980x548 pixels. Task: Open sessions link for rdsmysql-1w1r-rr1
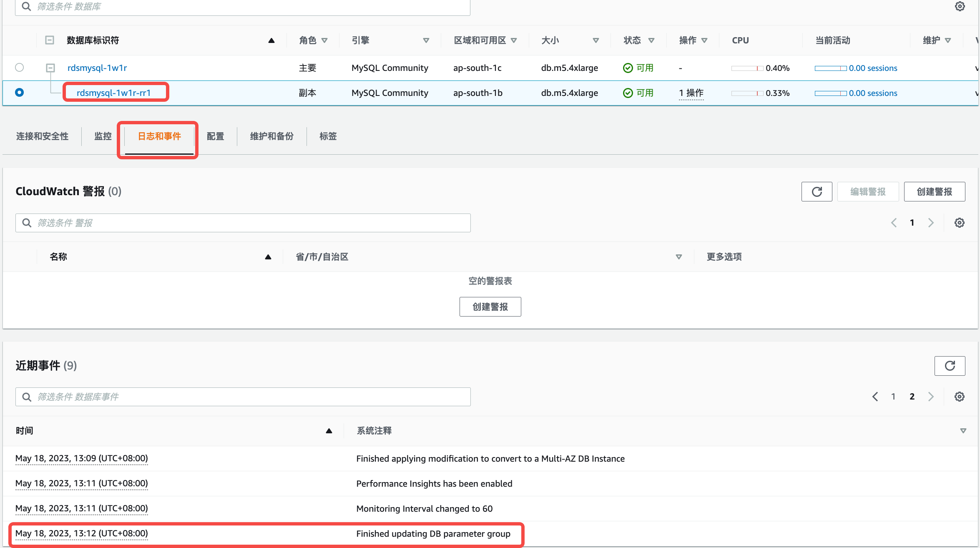873,93
